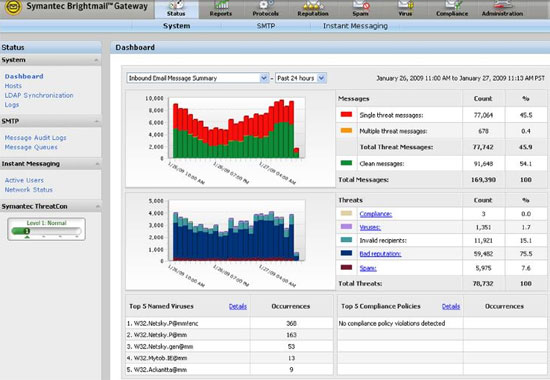Select the W32.Netsky.P@mm!enc virus row
The image size is (550, 380).
(229, 323)
